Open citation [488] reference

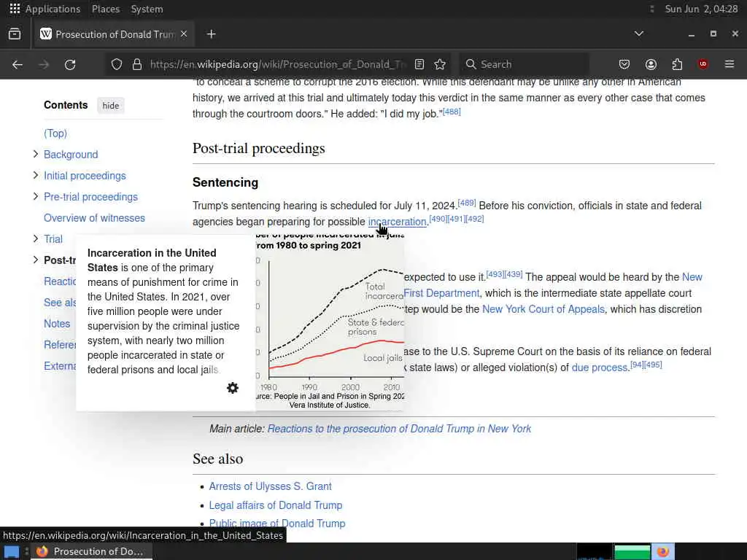click(x=452, y=112)
